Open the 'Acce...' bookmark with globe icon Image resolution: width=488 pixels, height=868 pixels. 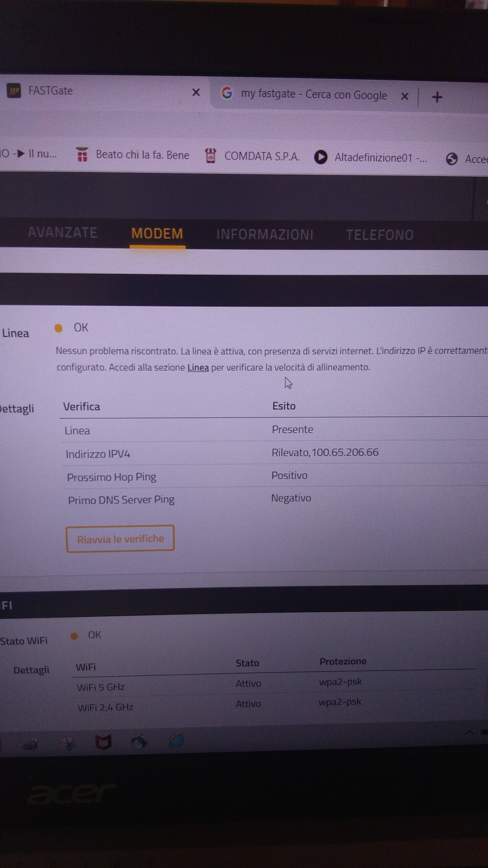point(467,159)
